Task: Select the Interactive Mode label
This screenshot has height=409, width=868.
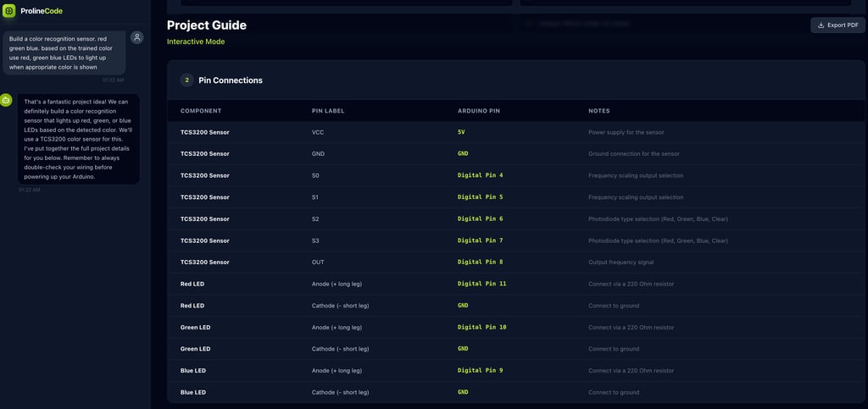Action: point(196,41)
